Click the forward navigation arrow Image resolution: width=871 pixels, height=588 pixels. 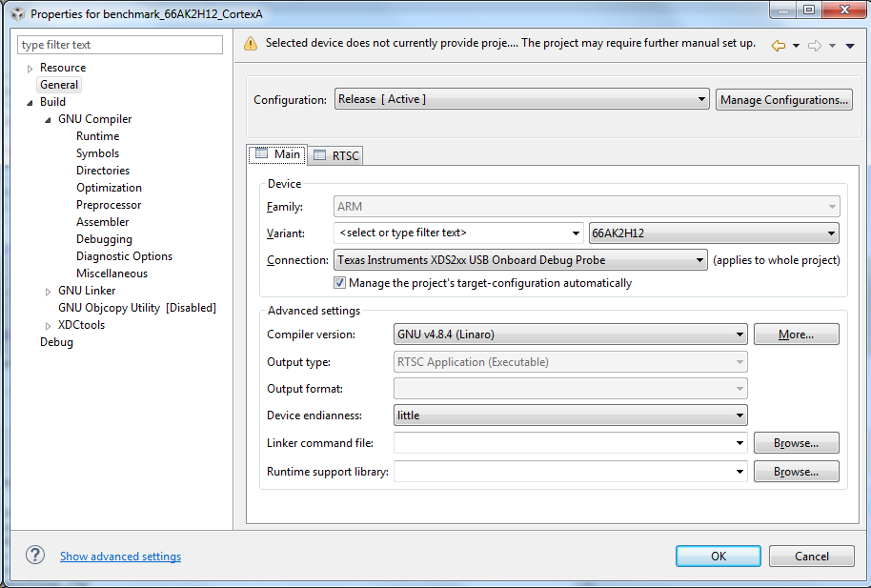click(x=815, y=46)
